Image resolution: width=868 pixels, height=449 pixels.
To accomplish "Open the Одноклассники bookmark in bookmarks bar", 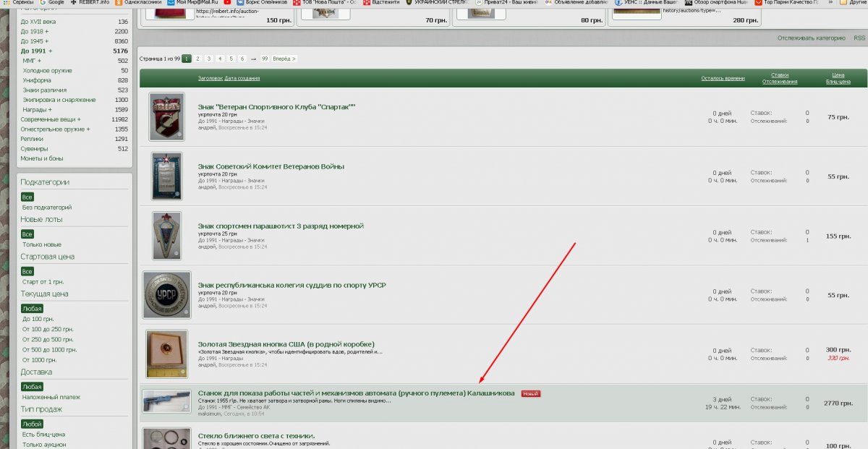I will click(139, 3).
